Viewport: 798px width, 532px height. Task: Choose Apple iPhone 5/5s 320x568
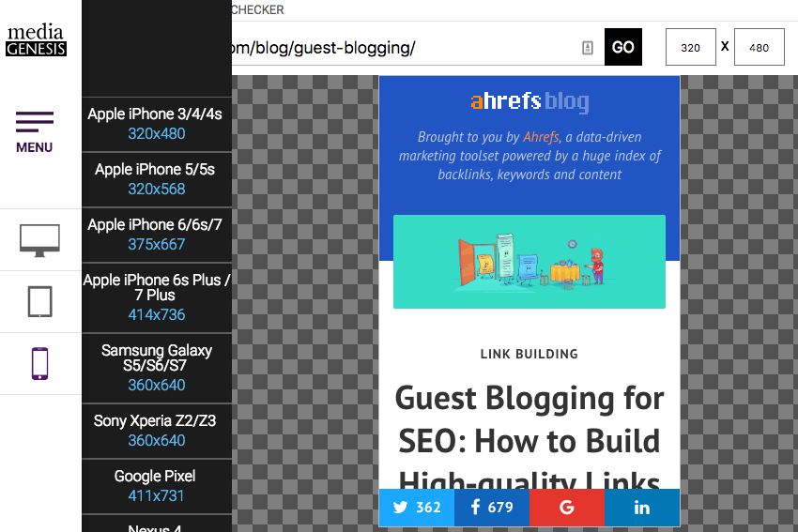coord(157,179)
